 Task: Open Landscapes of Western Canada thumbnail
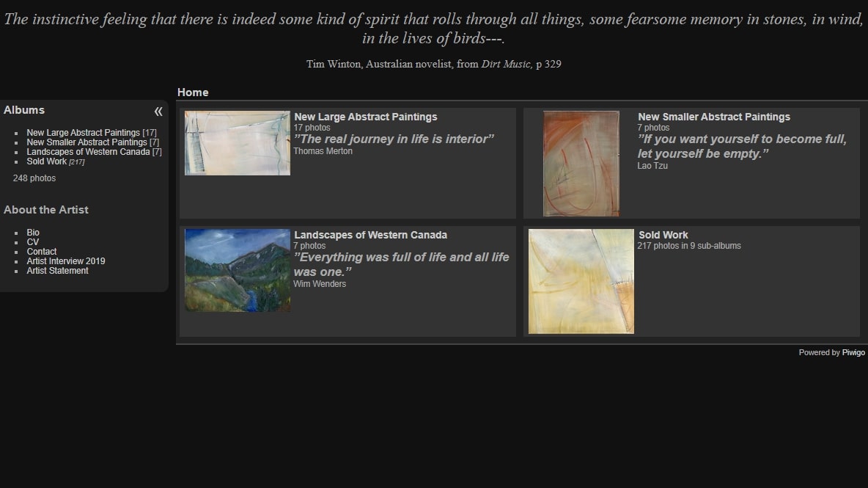238,270
